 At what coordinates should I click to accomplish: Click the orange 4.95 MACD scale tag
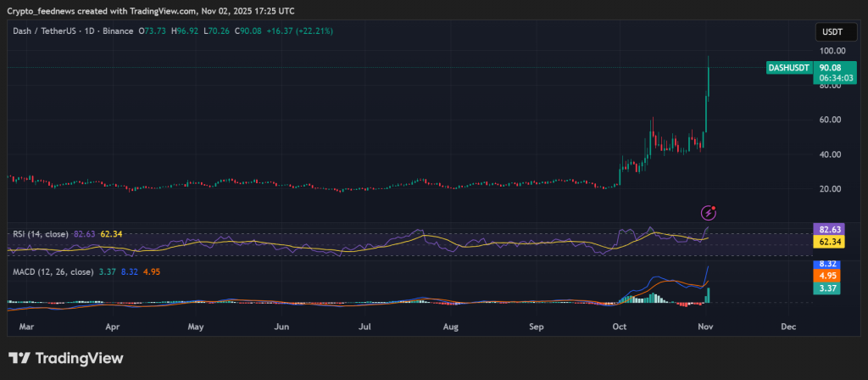(x=826, y=276)
